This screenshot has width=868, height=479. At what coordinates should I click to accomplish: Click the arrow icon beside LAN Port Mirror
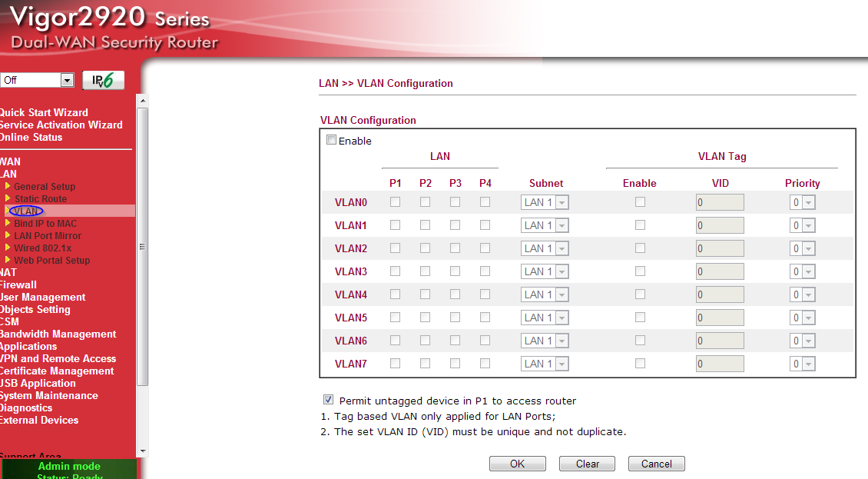(8, 235)
